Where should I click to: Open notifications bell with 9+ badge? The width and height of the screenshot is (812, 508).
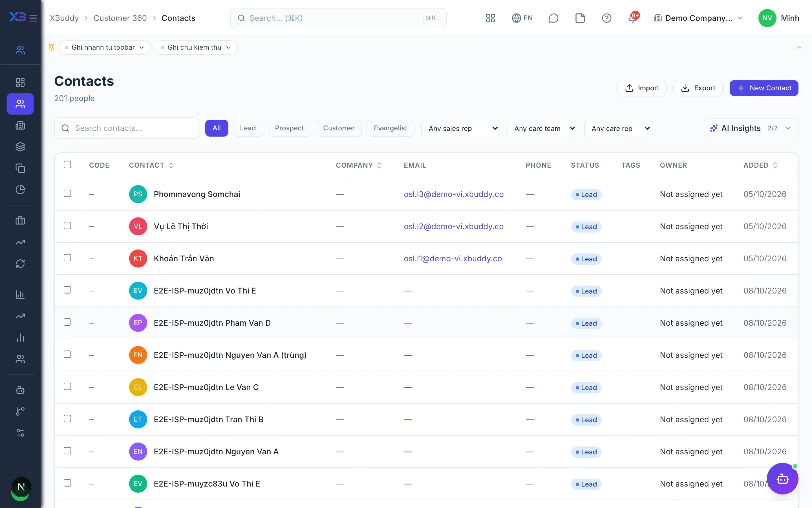(633, 17)
